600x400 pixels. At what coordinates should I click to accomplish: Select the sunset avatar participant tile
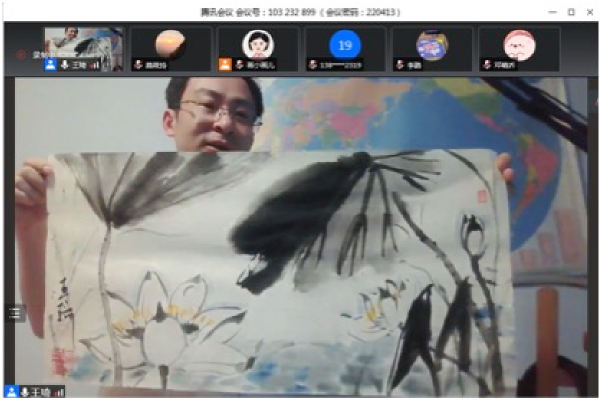pyautogui.click(x=171, y=49)
